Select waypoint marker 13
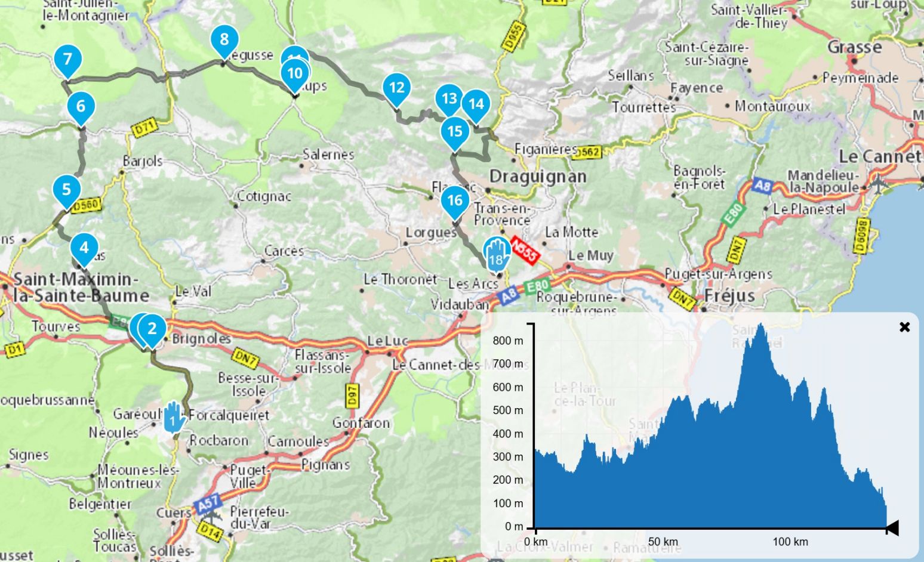This screenshot has width=924, height=562. [449, 99]
